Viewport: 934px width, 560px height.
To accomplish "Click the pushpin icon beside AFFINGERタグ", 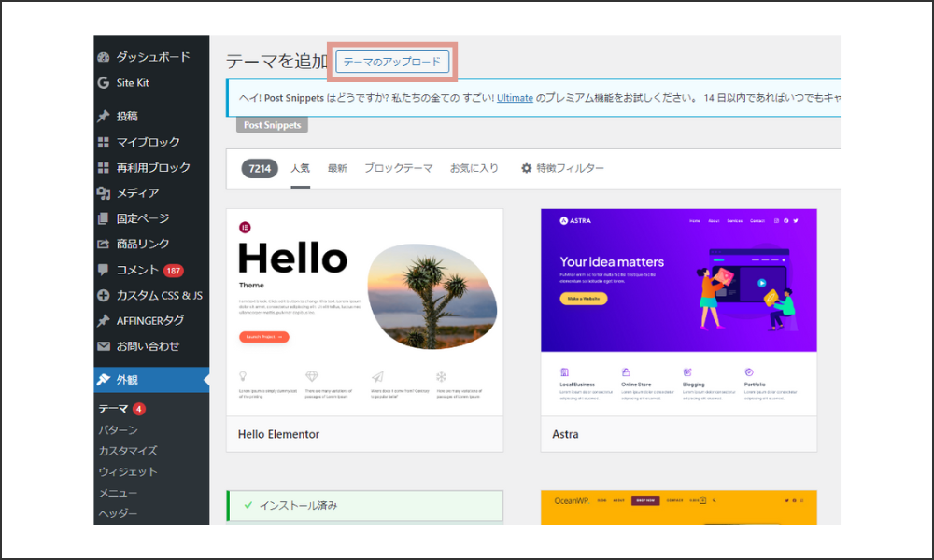I will click(x=104, y=321).
